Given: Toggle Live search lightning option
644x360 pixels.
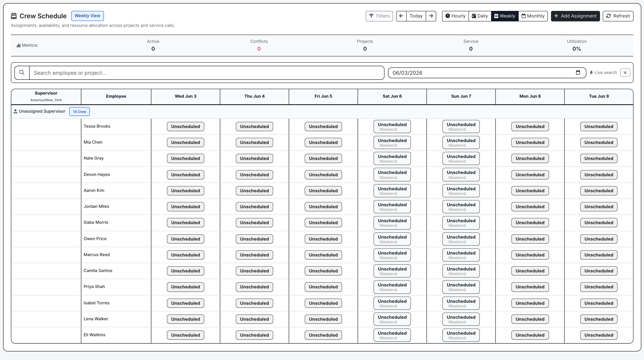Looking at the screenshot, I should 603,73.
